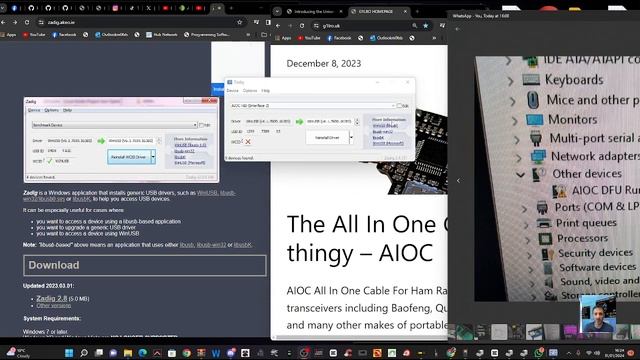Viewport: 640px width, 360px height.
Task: Open new tab in the left browser
Action: pos(231,8)
